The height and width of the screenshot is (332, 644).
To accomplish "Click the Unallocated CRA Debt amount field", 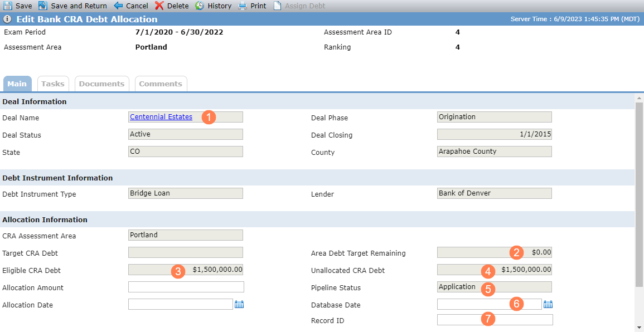I will coord(495,270).
